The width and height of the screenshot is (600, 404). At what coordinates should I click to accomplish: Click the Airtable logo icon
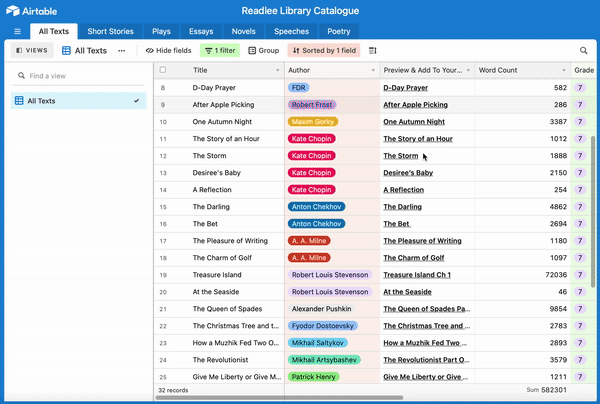[x=12, y=11]
